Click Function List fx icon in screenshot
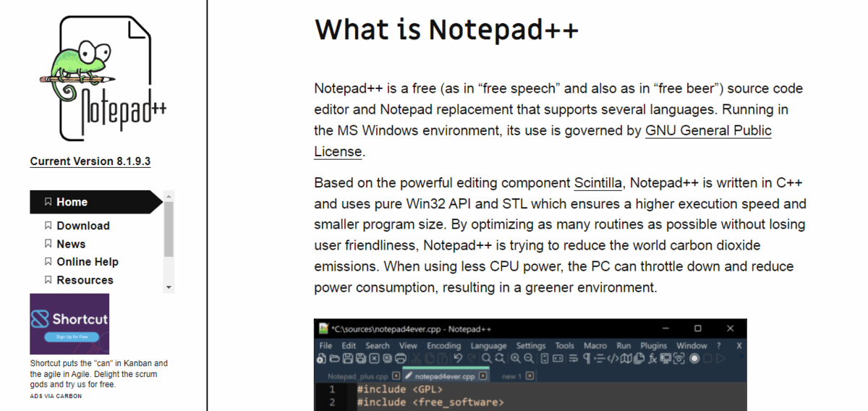The height and width of the screenshot is (411, 868). click(x=652, y=358)
